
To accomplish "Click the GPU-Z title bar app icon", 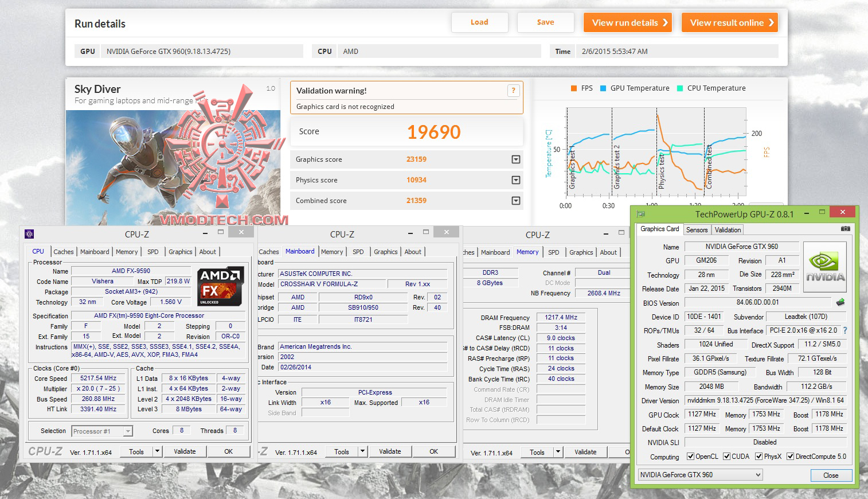I will (x=640, y=214).
